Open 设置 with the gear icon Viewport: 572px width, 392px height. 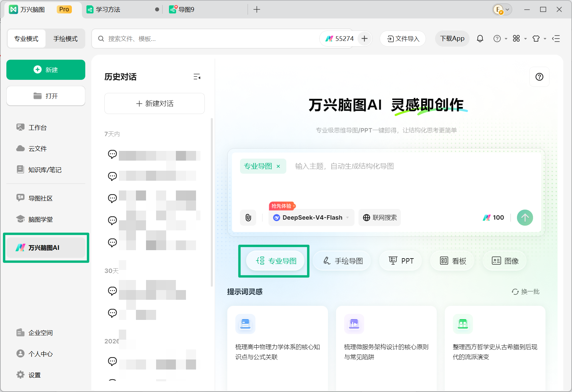(x=29, y=375)
